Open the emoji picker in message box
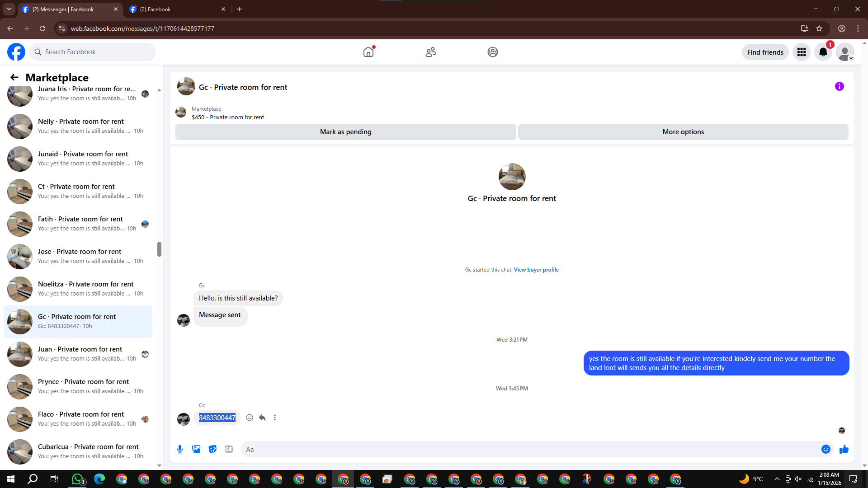 826,449
